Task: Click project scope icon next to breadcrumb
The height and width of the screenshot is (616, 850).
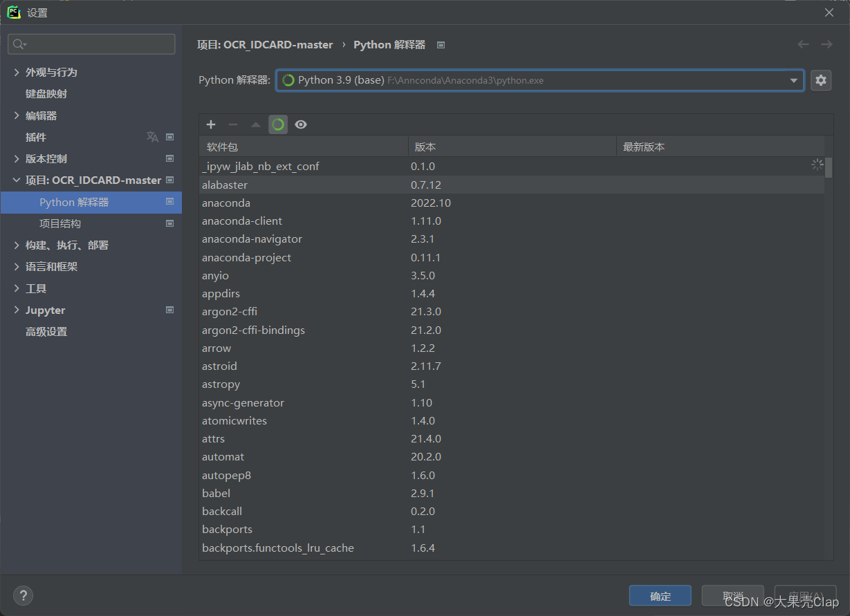Action: pos(441,45)
